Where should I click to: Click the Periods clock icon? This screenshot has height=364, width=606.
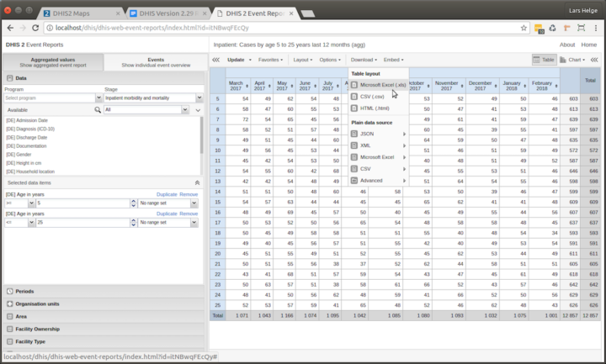point(10,292)
